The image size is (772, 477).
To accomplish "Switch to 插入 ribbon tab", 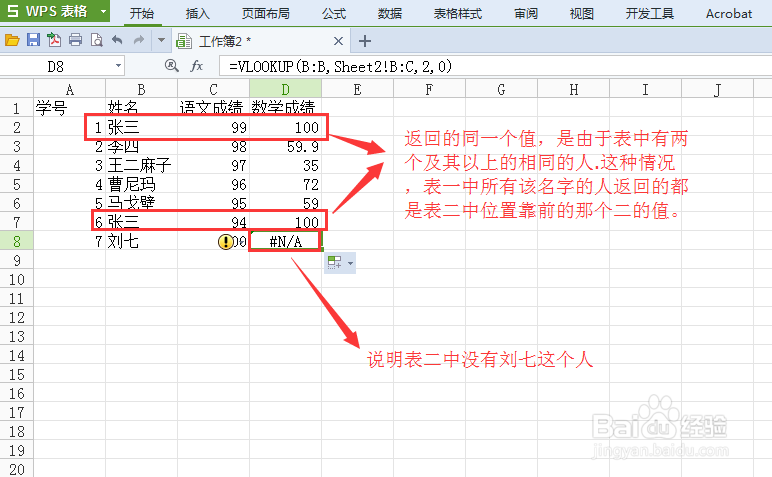I will point(197,13).
